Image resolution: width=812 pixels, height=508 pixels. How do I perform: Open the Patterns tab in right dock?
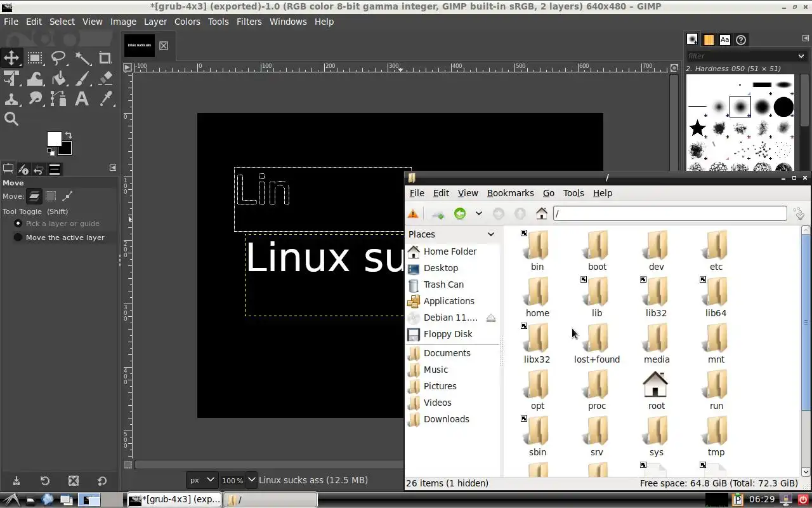(709, 39)
